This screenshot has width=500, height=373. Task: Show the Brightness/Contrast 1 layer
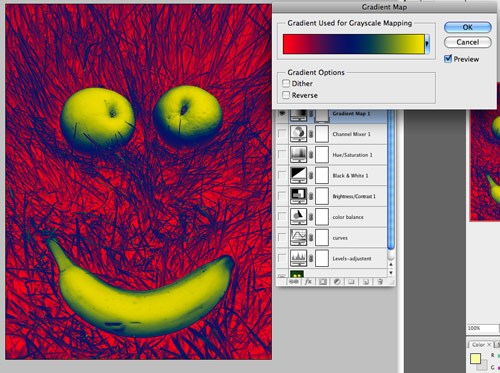tap(282, 196)
